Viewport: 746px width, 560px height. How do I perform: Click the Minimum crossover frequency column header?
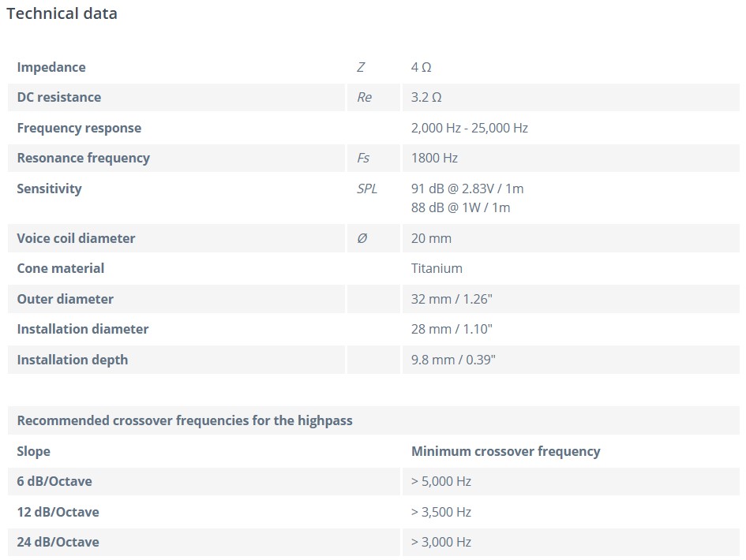point(505,451)
